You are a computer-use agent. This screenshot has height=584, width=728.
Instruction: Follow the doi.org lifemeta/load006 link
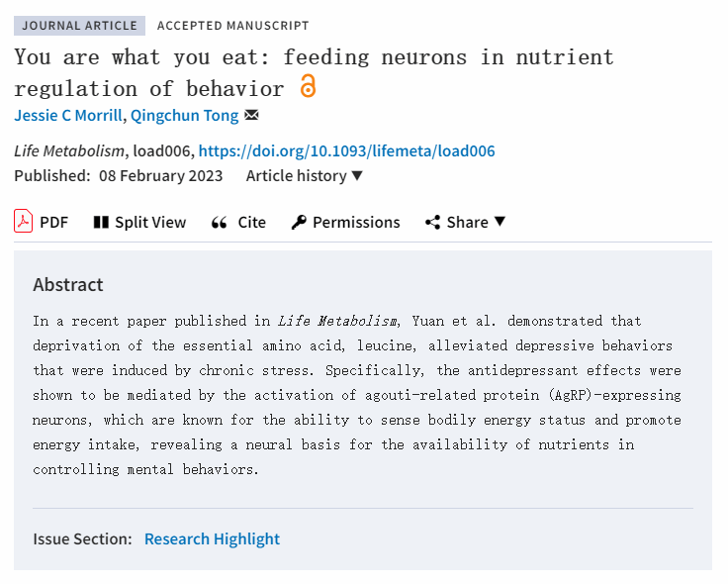(347, 151)
